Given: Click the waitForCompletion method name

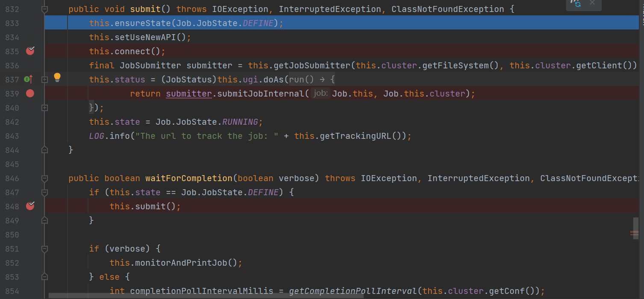Looking at the screenshot, I should [189, 178].
